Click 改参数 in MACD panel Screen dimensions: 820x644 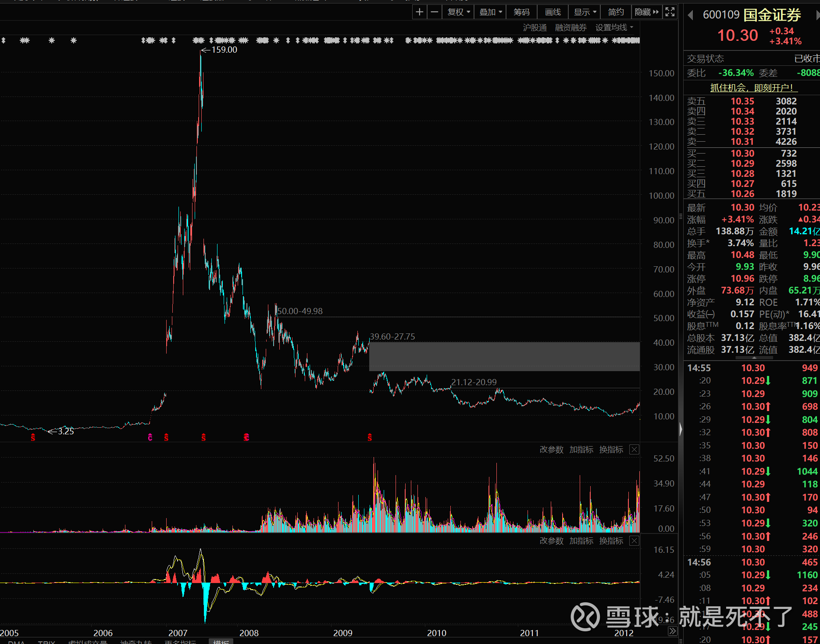click(552, 540)
